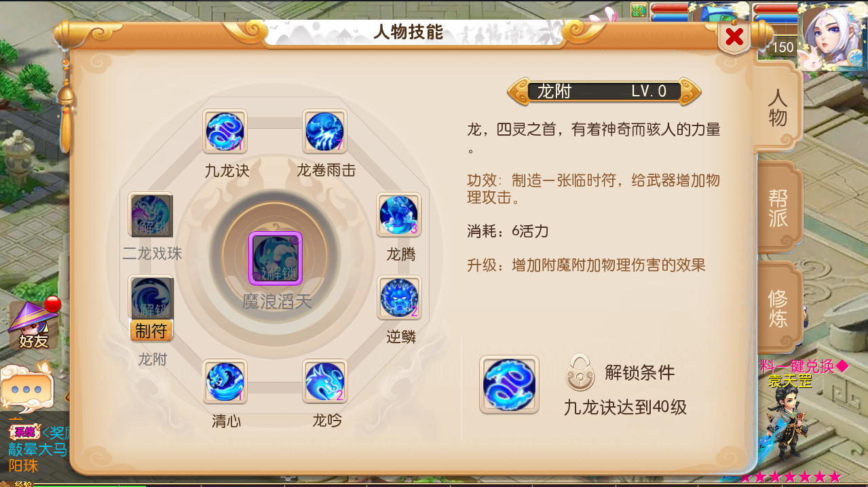Pick the 逆鳞 skill icon
The width and height of the screenshot is (868, 487).
(399, 298)
